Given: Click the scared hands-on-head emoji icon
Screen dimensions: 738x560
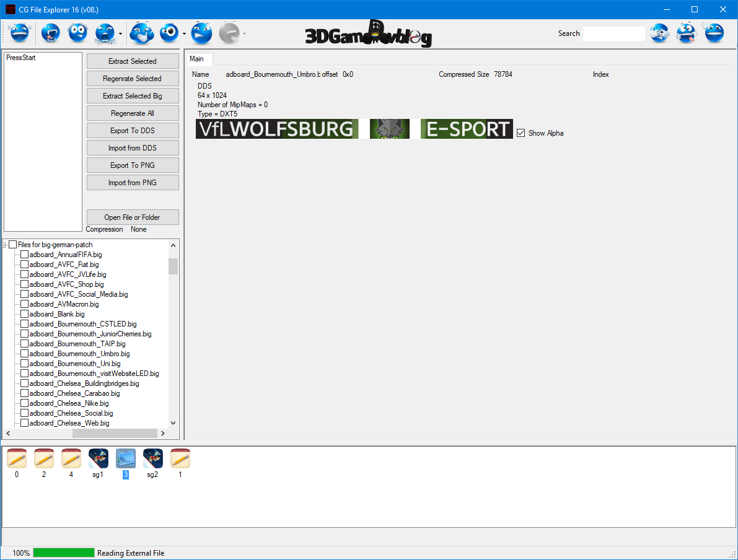Looking at the screenshot, I should pos(77,33).
